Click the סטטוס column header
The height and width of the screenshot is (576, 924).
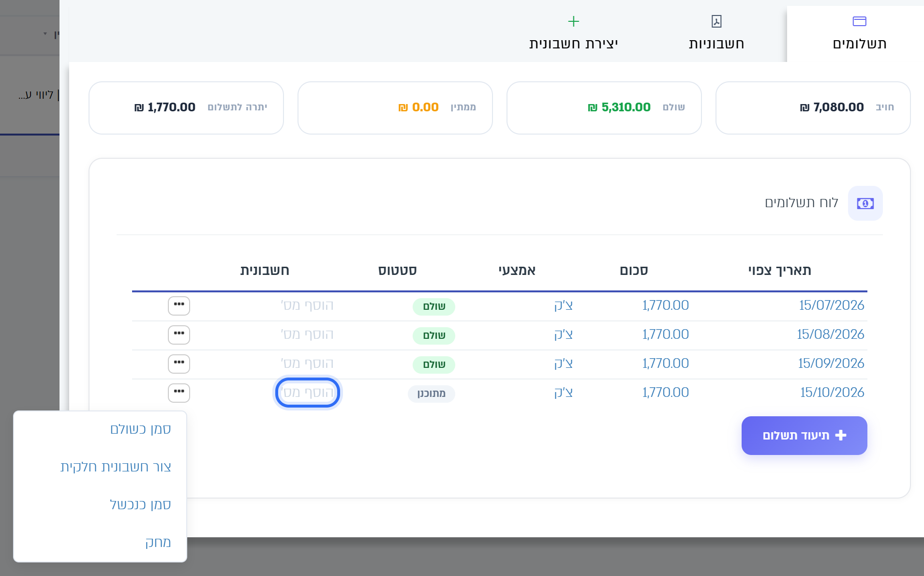(398, 271)
